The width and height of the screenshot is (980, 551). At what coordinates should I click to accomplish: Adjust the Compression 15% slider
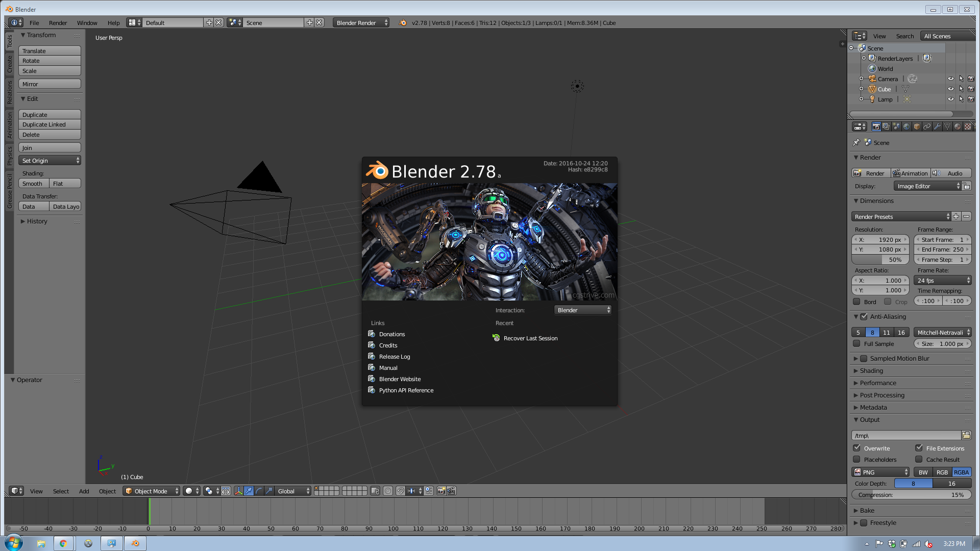(x=911, y=494)
